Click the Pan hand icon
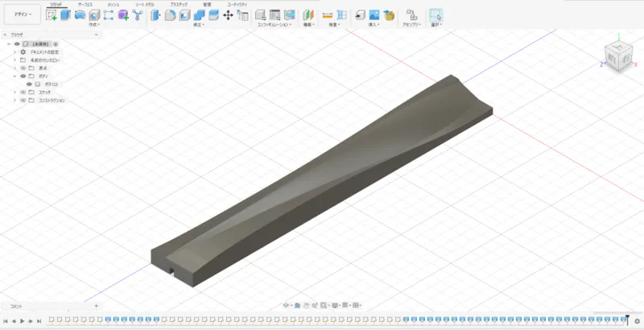644x330 pixels. click(x=307, y=305)
